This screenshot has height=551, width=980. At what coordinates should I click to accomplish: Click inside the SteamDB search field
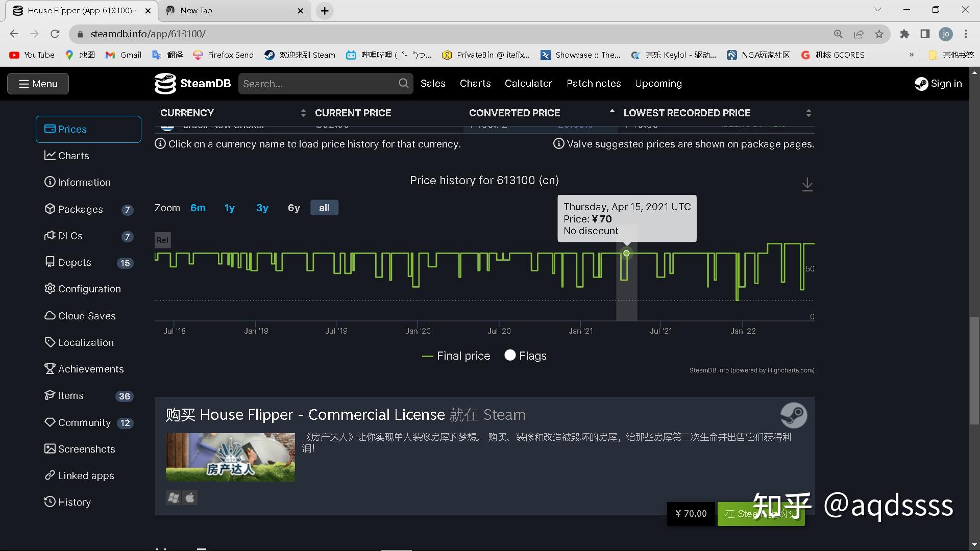[316, 83]
